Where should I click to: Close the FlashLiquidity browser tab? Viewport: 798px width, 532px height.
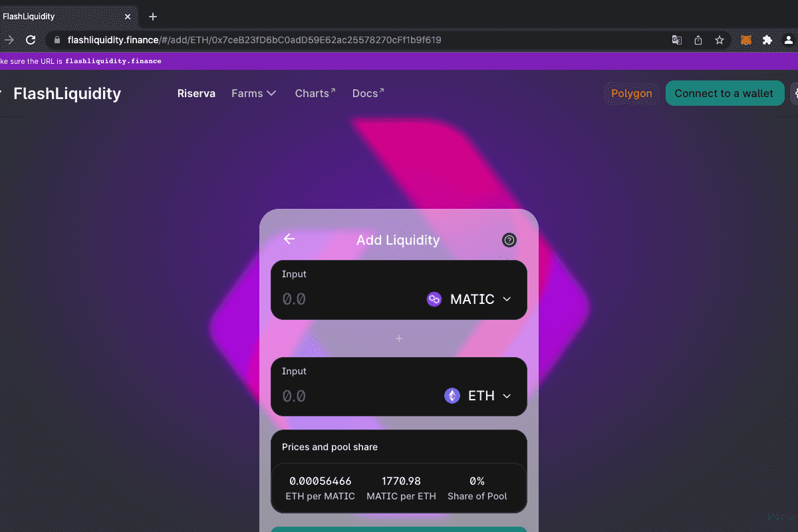pyautogui.click(x=128, y=16)
